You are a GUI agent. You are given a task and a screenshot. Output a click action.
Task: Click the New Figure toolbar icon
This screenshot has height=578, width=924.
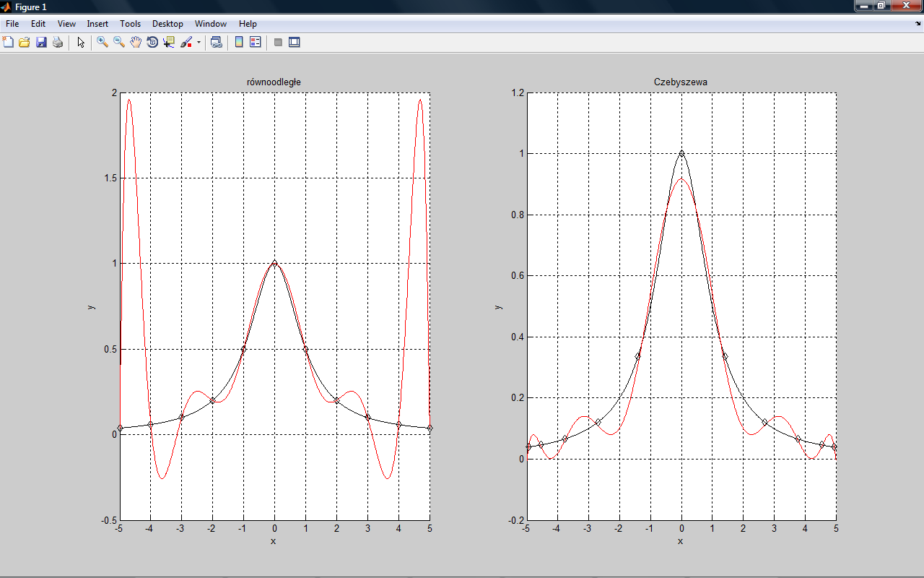pyautogui.click(x=8, y=43)
